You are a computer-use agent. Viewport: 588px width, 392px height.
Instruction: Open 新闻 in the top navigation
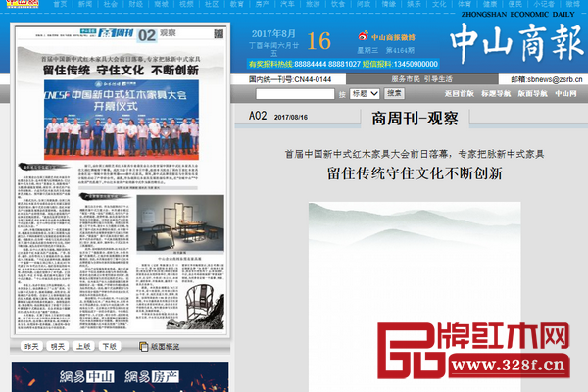pos(85,4)
